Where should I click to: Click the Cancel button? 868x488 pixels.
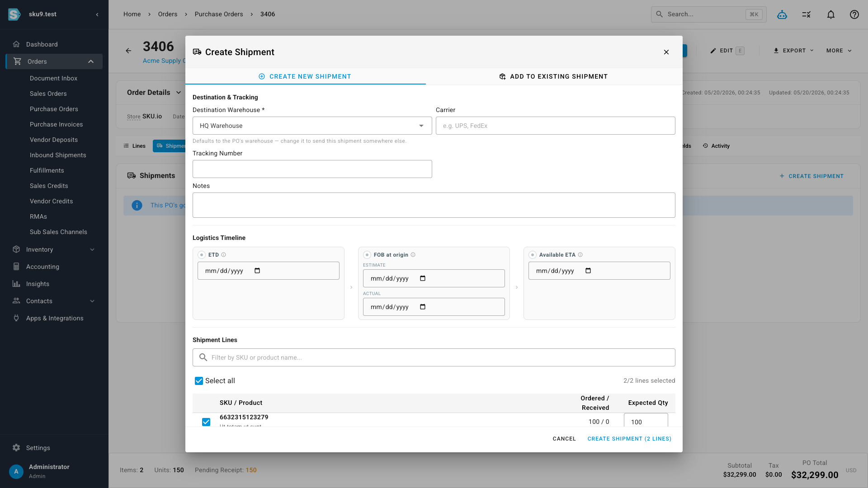point(564,439)
